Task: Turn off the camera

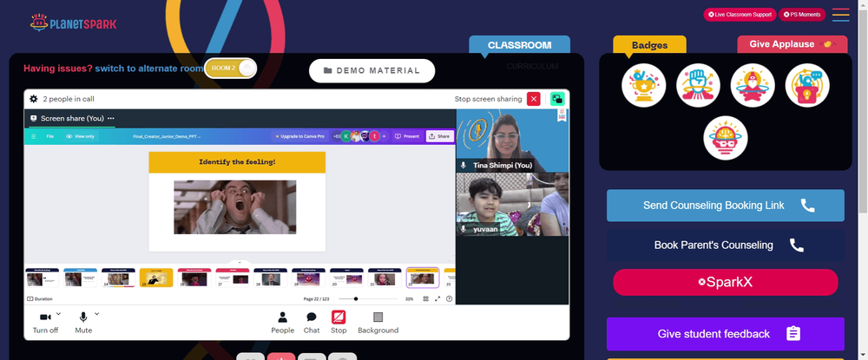Action: pos(45,323)
